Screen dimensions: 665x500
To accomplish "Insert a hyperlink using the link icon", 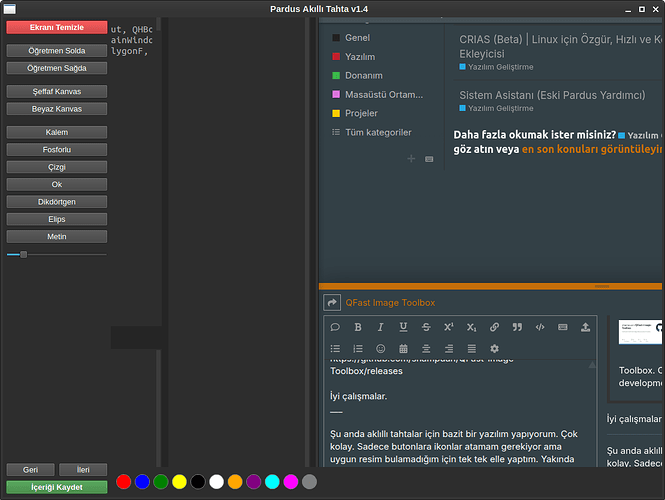I will point(494,327).
